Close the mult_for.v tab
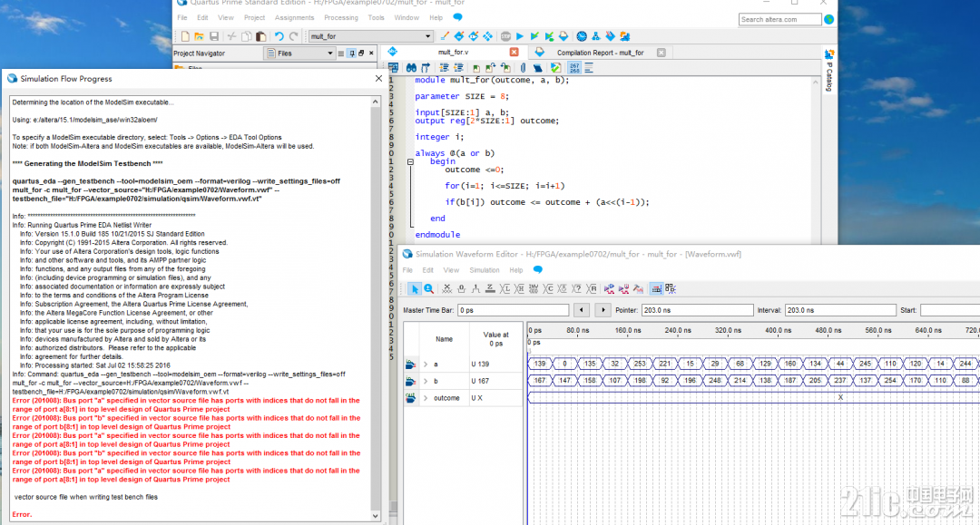The width and height of the screenshot is (980, 525). click(x=514, y=53)
